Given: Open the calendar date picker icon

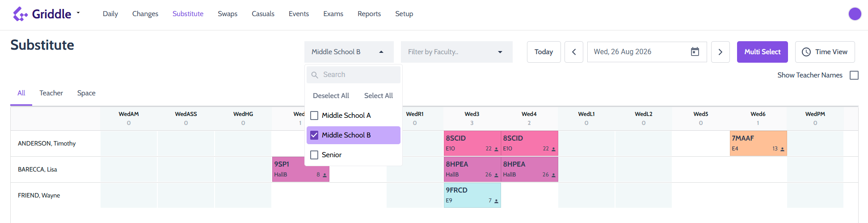Looking at the screenshot, I should click(695, 52).
